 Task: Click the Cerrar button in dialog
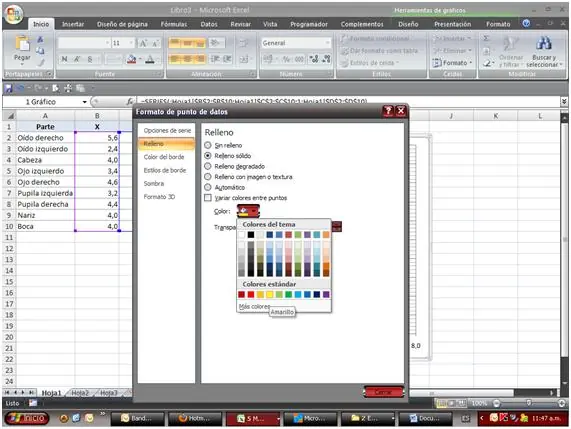383,392
